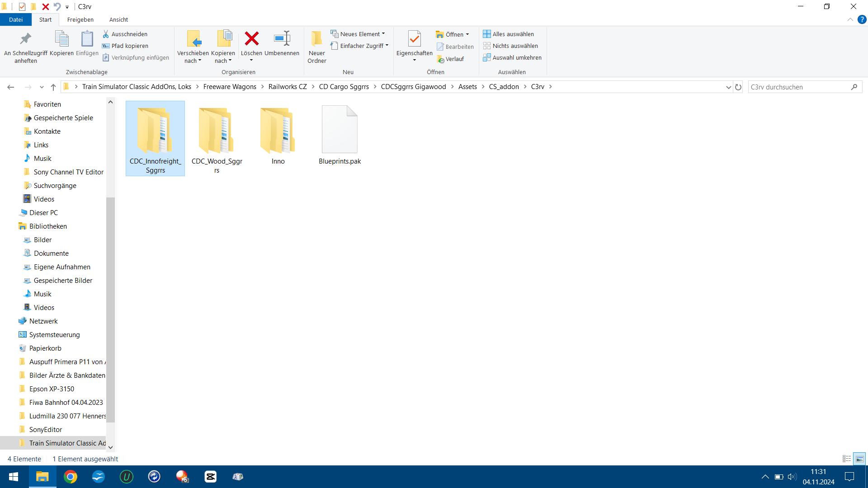Open the Ansicht ribbon tab
Viewport: 868px width, 488px height.
click(118, 19)
